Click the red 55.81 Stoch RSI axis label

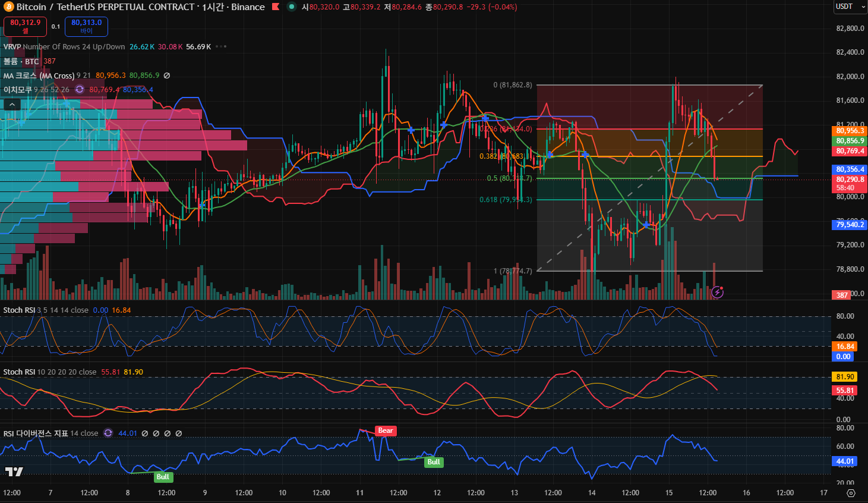coord(845,391)
